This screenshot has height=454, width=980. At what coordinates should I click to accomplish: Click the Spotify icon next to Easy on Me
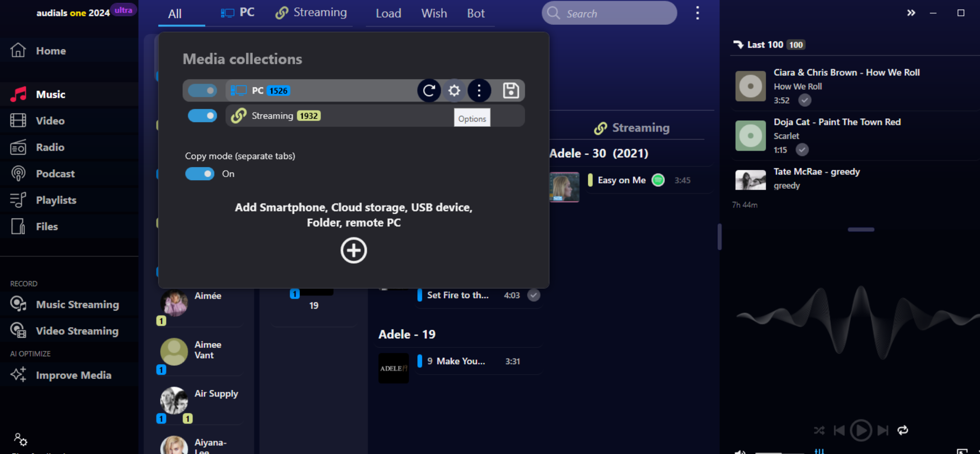coord(658,180)
